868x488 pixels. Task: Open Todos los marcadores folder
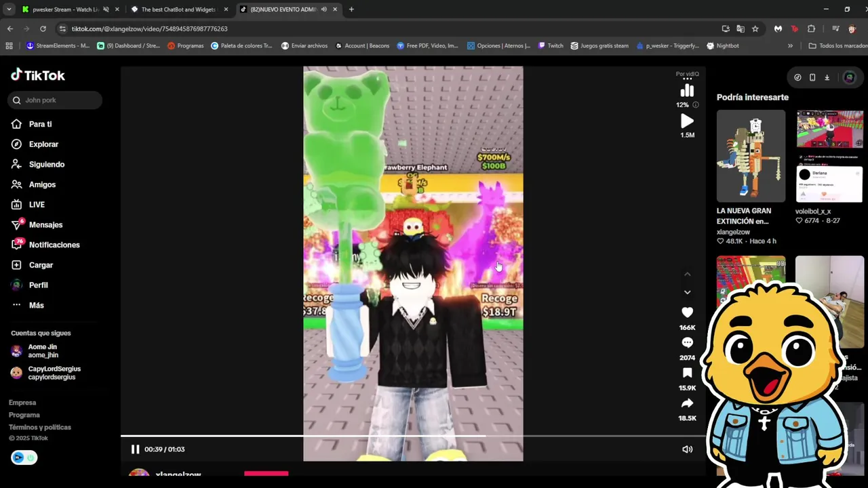838,46
